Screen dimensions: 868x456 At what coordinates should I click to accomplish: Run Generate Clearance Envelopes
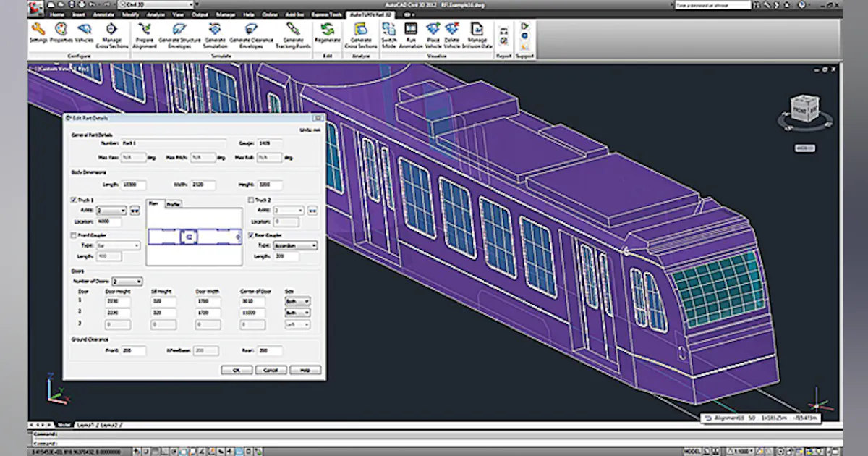coord(251,35)
